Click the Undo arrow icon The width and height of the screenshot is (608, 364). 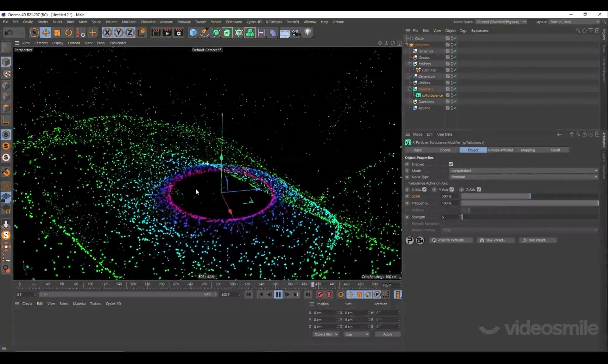(9, 33)
